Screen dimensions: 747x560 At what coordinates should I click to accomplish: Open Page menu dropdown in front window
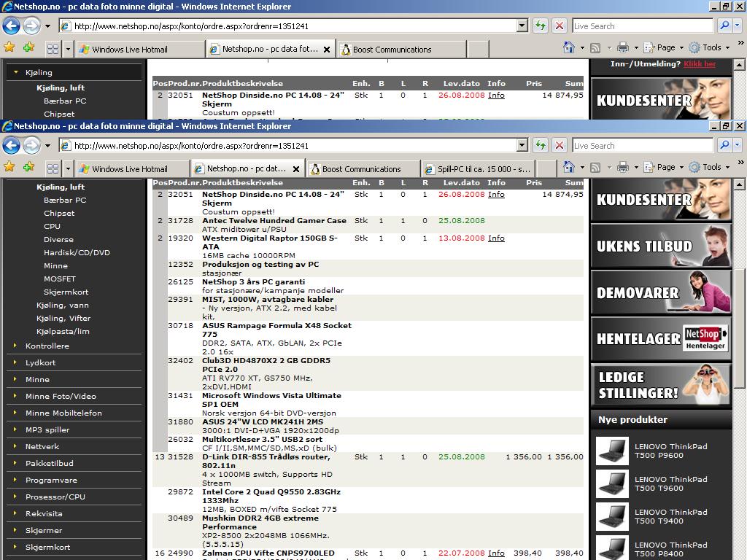[x=681, y=167]
